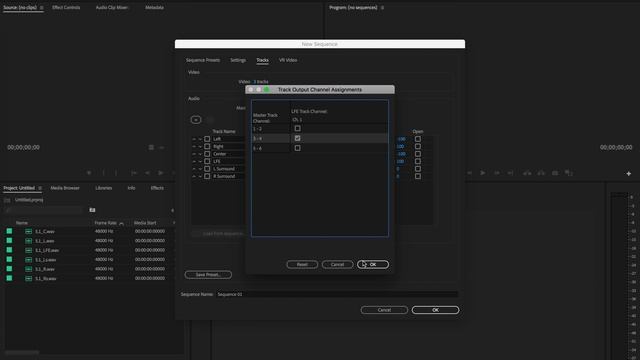Click the Source monitor timecode 00;00;00;00
Screen dimensions: 640x360
24,147
